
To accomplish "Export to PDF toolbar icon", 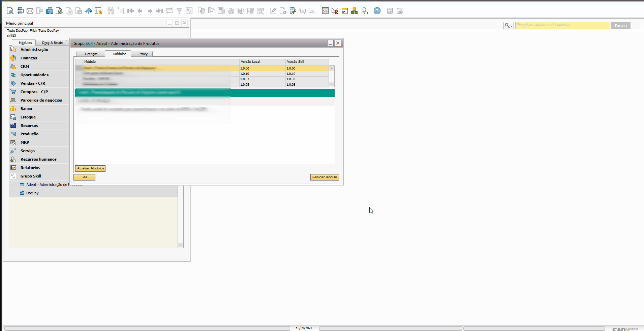I will (x=79, y=11).
